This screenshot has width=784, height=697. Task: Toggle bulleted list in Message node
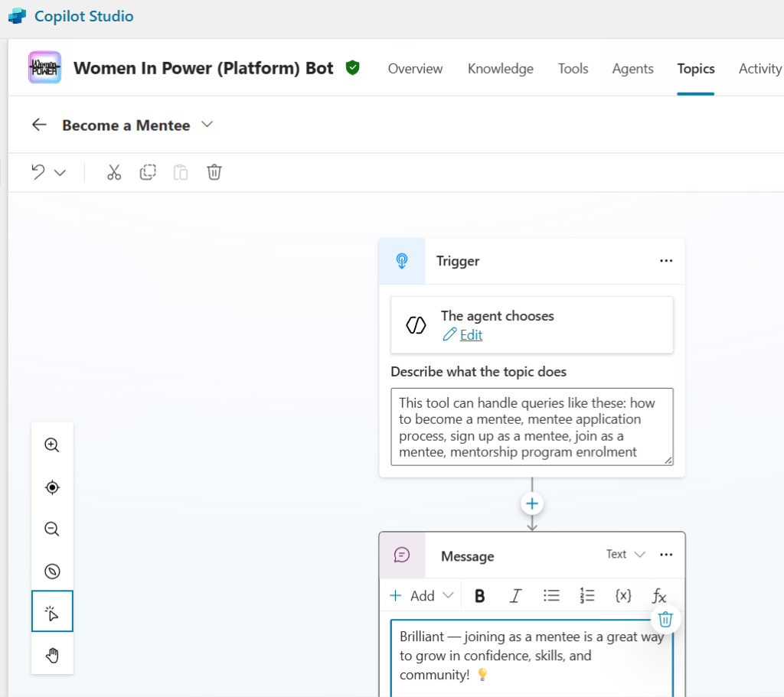(x=551, y=596)
